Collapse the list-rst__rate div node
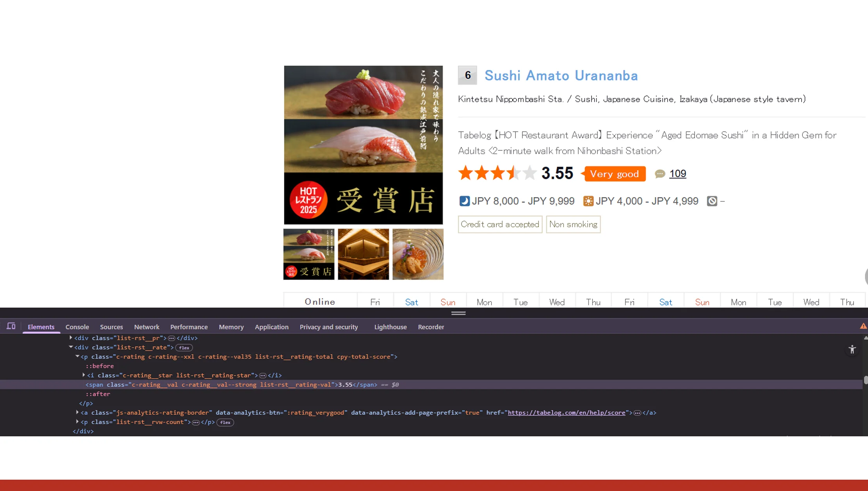This screenshot has height=491, width=868. pos(71,347)
